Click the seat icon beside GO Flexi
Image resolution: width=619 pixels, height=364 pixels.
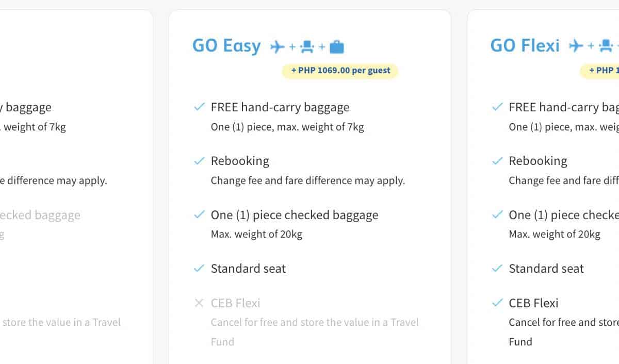pyautogui.click(x=605, y=46)
